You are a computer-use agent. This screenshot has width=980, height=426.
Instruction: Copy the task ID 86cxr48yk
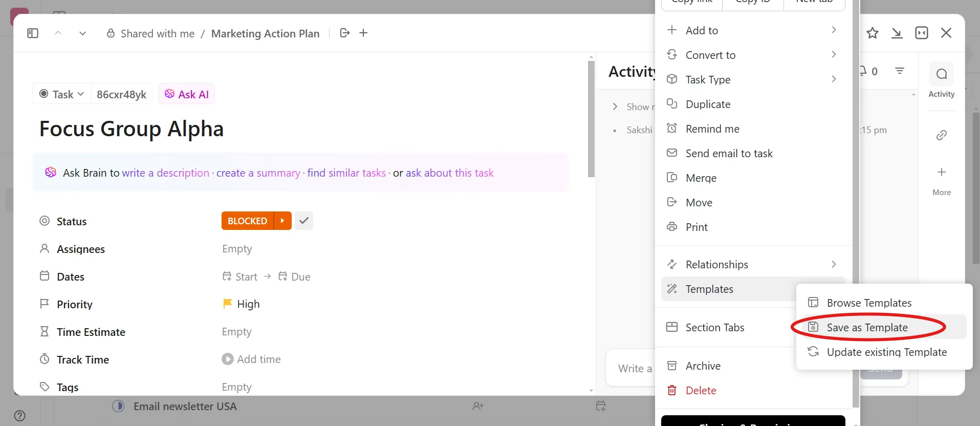click(x=121, y=94)
